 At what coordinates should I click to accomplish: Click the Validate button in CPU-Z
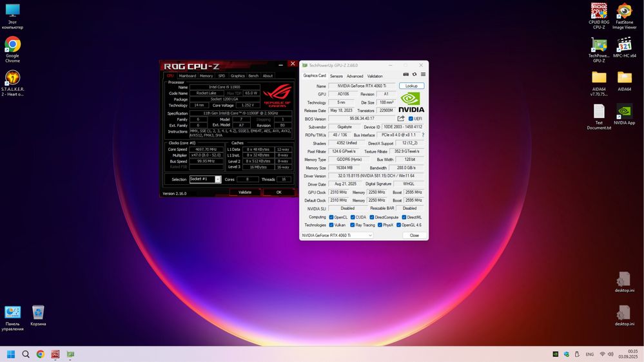click(245, 192)
